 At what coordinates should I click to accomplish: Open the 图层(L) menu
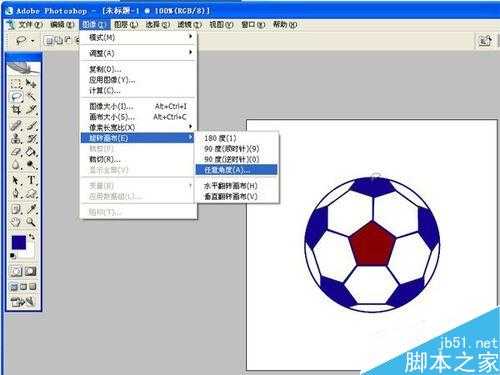pos(126,25)
